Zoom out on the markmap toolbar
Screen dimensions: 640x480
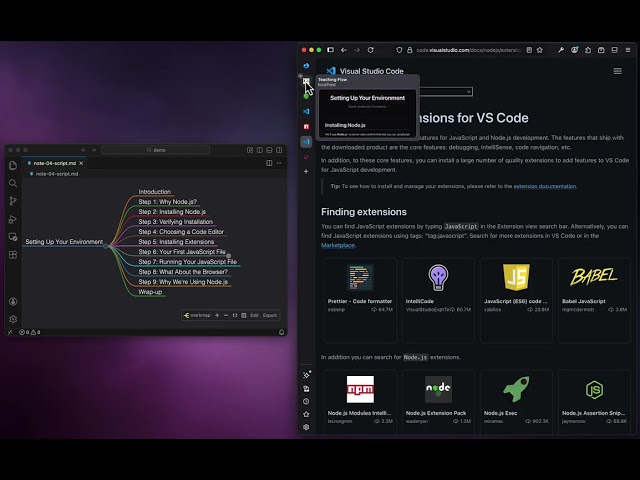pyautogui.click(x=226, y=315)
